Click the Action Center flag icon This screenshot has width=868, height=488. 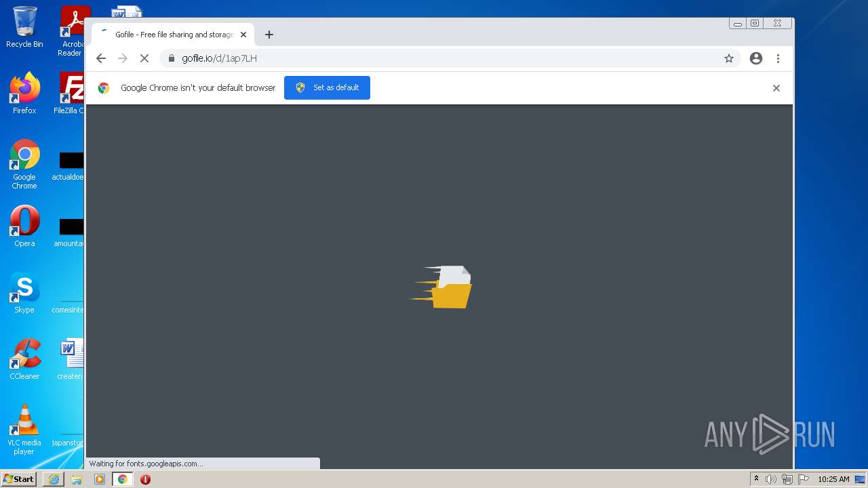804,479
